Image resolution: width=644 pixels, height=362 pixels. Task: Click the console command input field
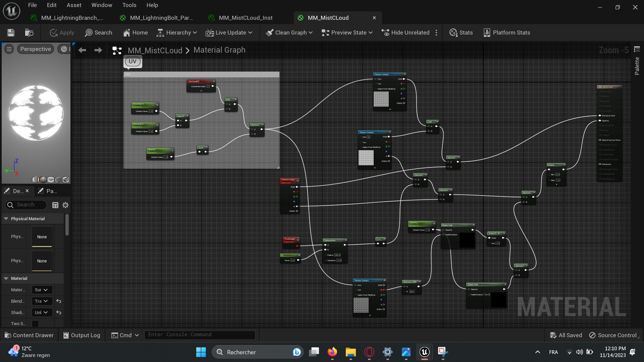(x=200, y=335)
